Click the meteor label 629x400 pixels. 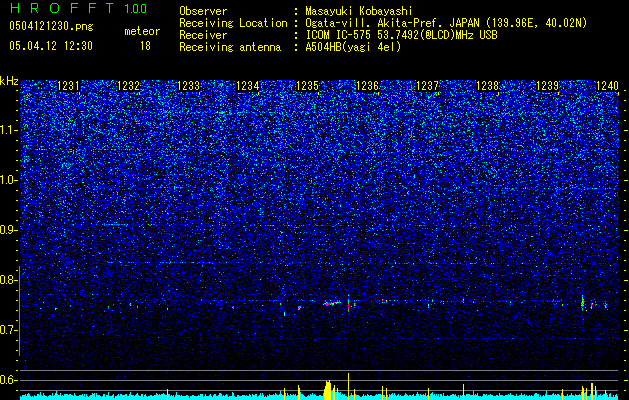[x=142, y=31]
